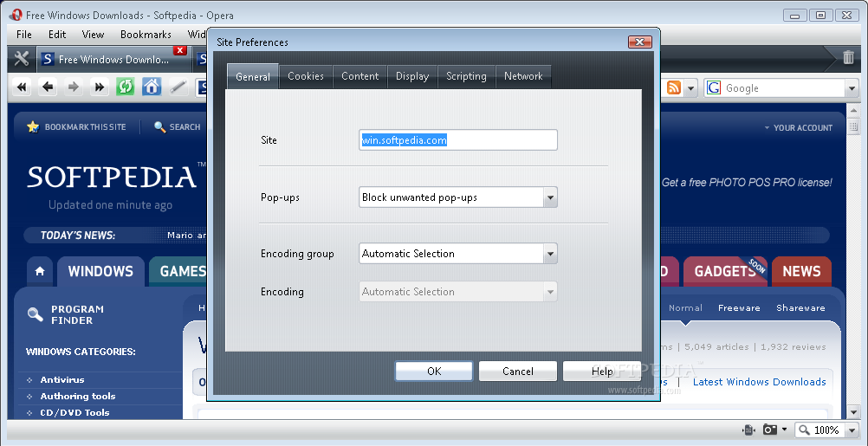Close the Site Preferences dialog

coord(639,42)
